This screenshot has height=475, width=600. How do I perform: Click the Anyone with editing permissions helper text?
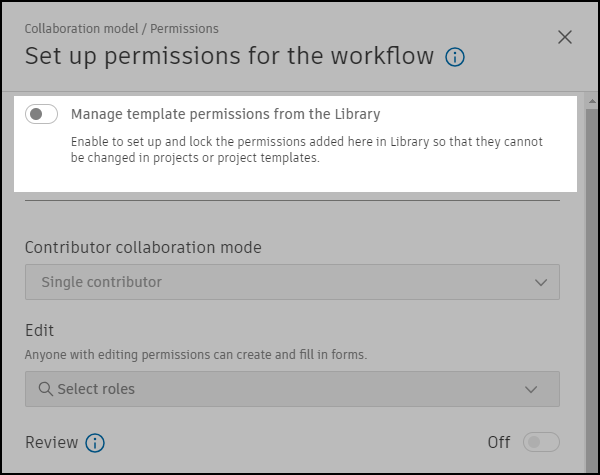197,354
